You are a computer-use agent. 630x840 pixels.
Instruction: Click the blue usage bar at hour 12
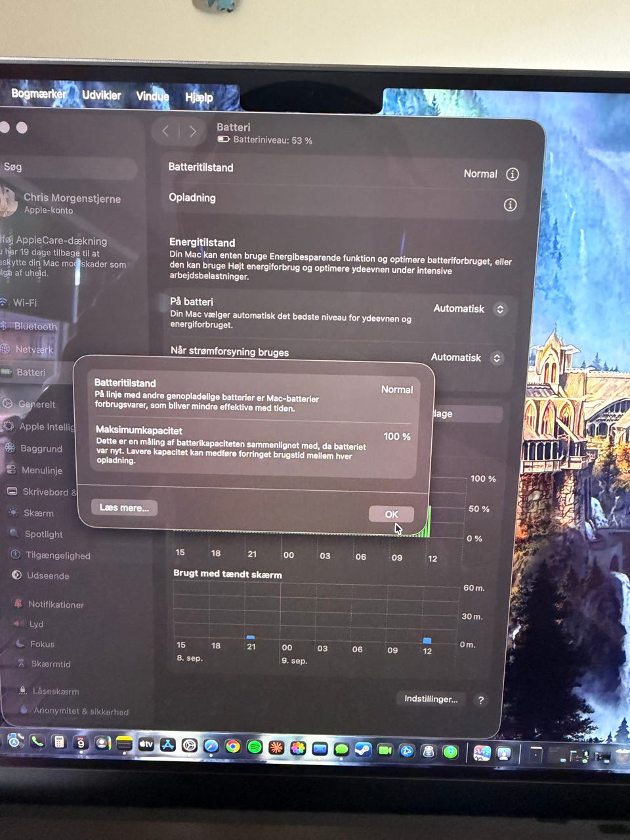tap(427, 640)
